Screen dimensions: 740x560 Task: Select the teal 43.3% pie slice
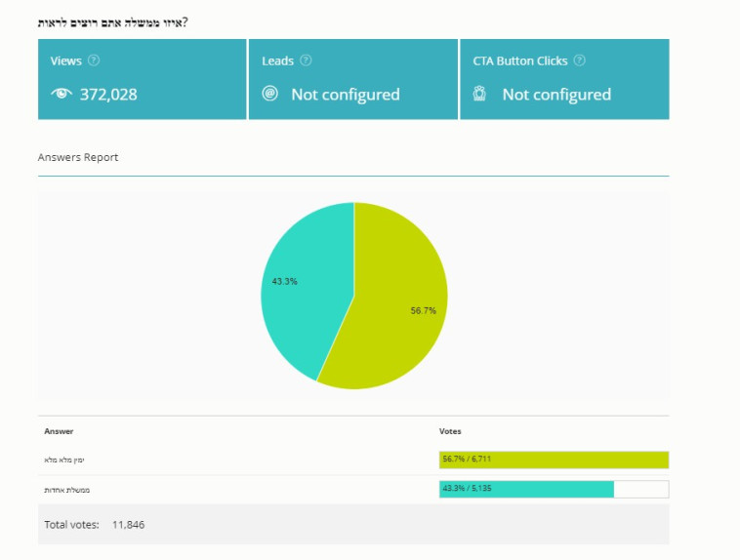click(298, 293)
